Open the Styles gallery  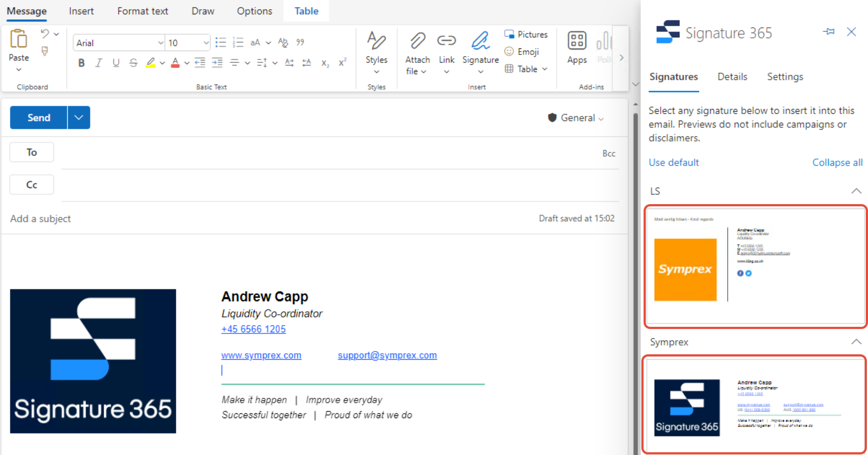376,53
